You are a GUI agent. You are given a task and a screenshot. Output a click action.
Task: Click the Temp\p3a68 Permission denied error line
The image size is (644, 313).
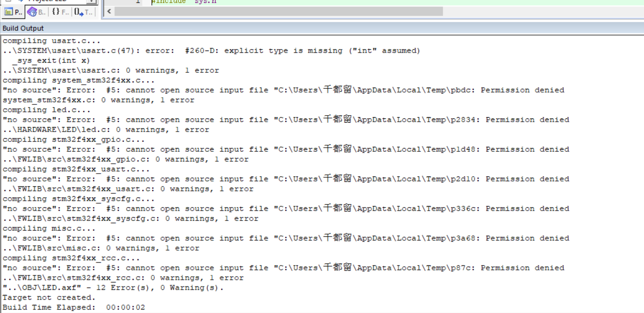(286, 238)
